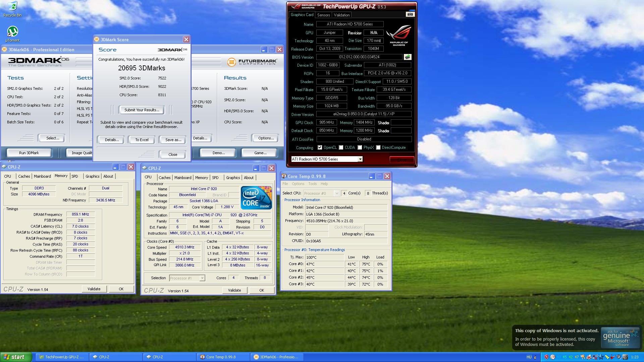Switch to the Validation tab in GPU-Z

tap(341, 15)
